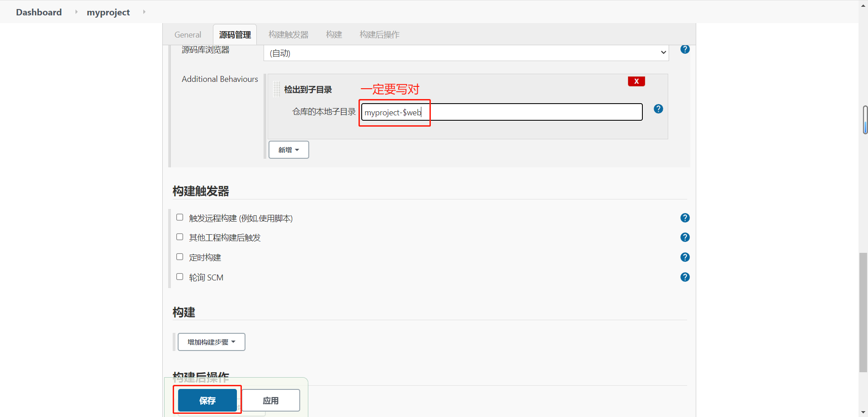
Task: Open the 新增 behaviours dropdown
Action: coord(288,150)
